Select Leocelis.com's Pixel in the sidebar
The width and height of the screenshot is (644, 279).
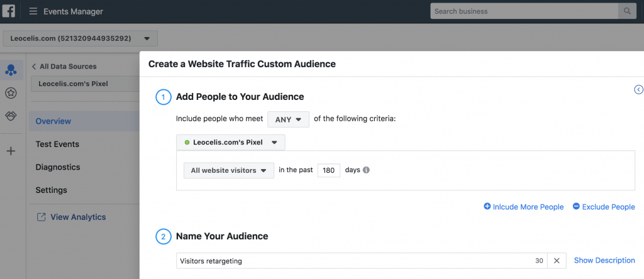86,84
